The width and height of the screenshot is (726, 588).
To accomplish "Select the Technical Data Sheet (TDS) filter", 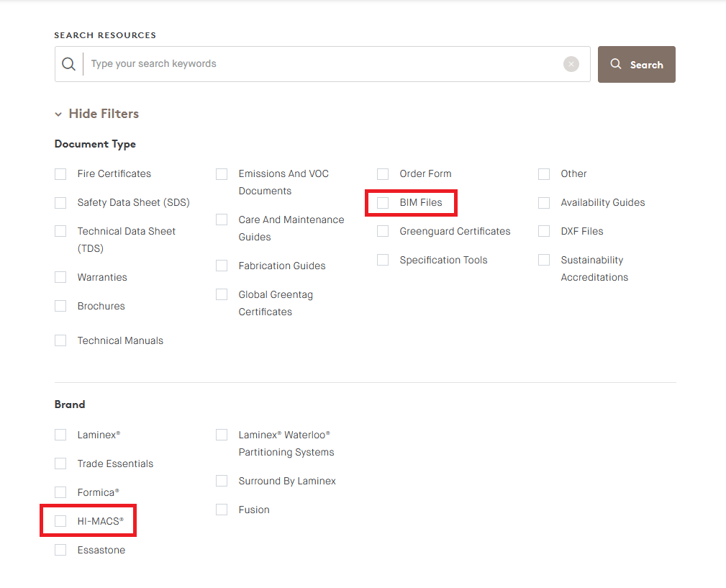I will pyautogui.click(x=60, y=231).
